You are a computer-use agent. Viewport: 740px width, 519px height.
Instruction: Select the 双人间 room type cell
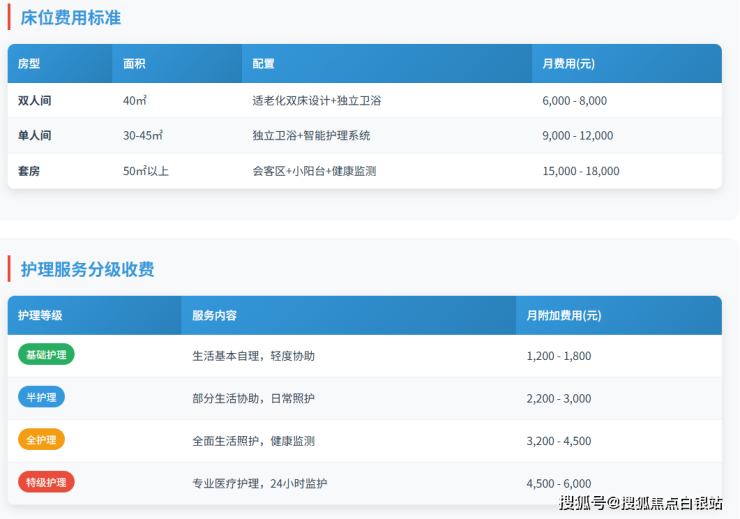click(35, 101)
